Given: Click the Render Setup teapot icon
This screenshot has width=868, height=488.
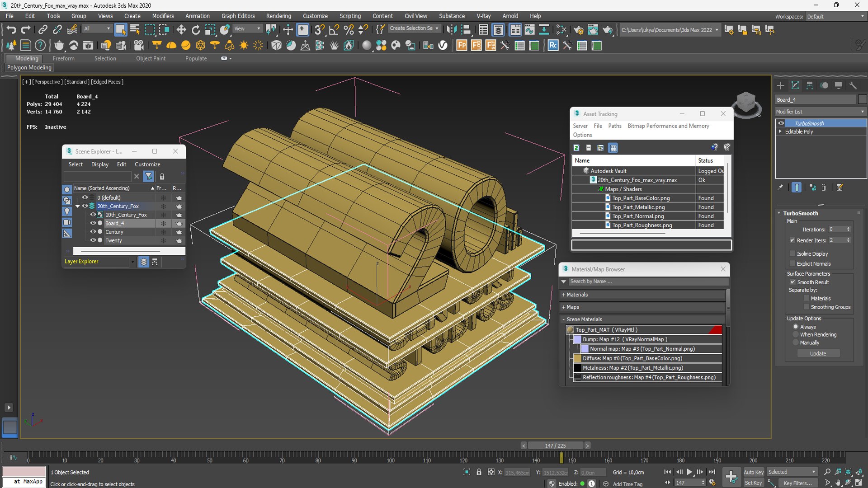Looking at the screenshot, I should pos(578,30).
